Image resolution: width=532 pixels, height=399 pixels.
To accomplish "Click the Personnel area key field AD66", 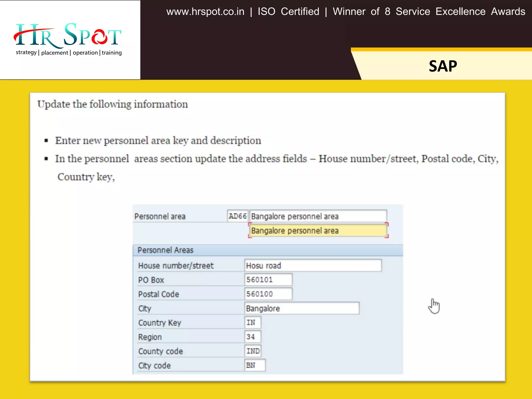I will coord(237,216).
